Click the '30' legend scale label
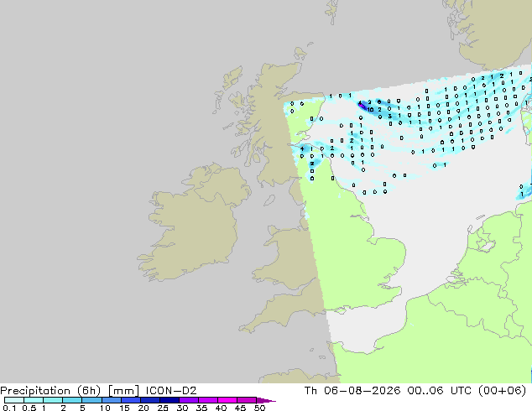The width and height of the screenshot is (532, 411). (x=182, y=408)
